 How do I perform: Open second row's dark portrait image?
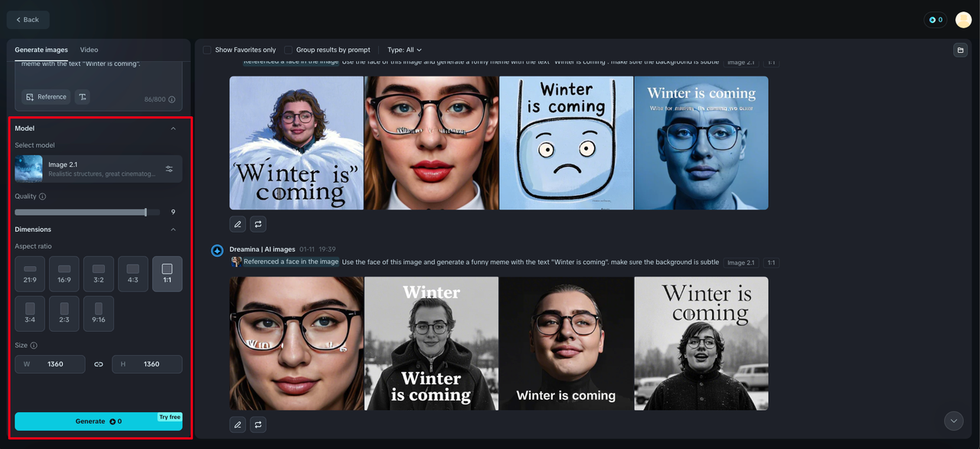pyautogui.click(x=566, y=343)
